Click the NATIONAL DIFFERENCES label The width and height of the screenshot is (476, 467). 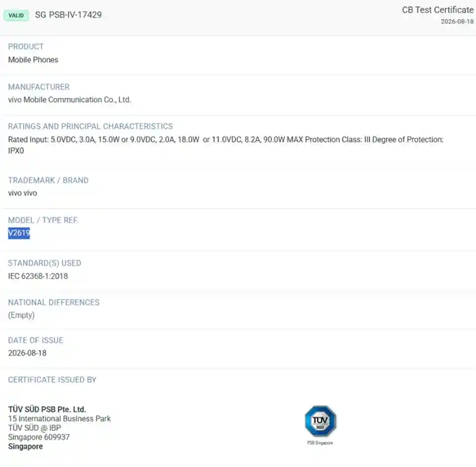[x=54, y=302]
